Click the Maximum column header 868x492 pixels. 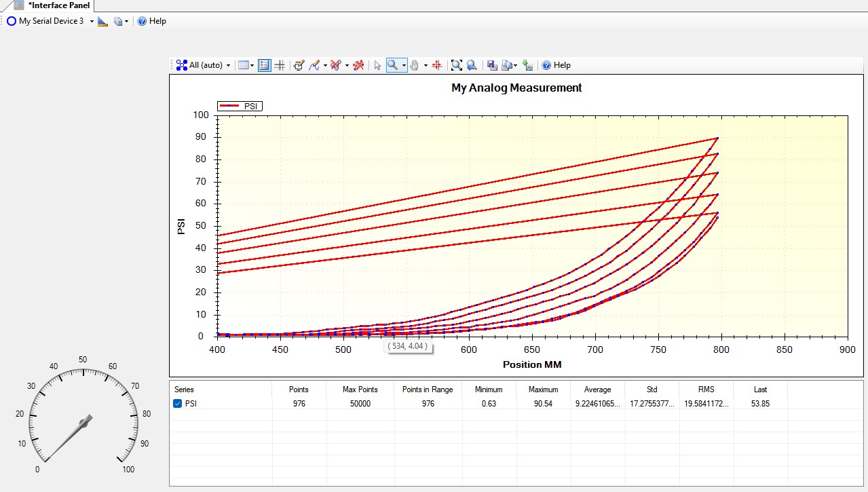(543, 390)
